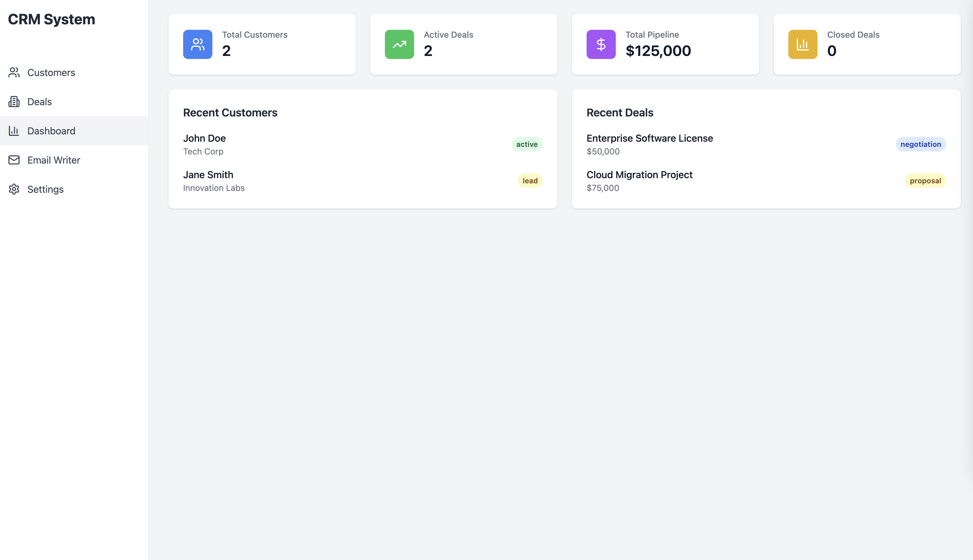Click the green Active Deals trend icon
The width and height of the screenshot is (973, 560).
point(399,44)
